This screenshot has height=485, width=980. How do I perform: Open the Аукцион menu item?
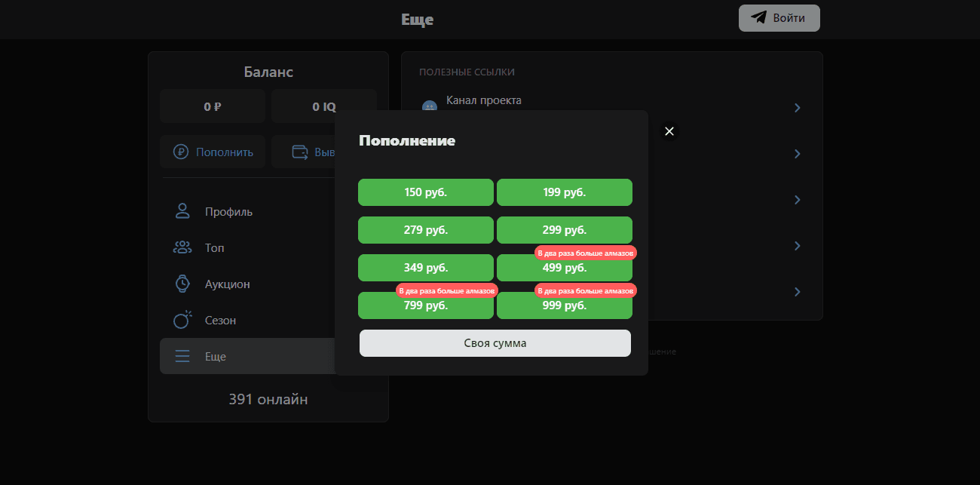227,284
